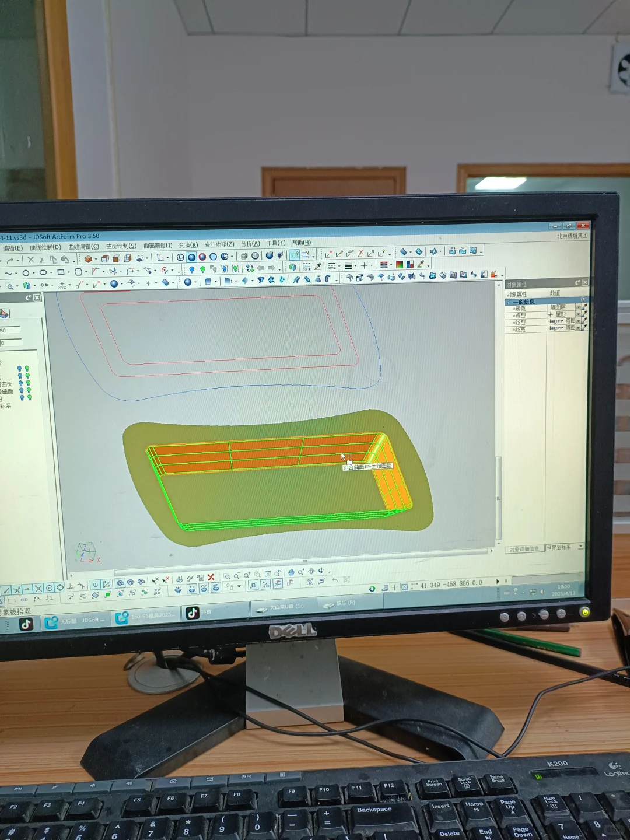Image resolution: width=630 pixels, height=840 pixels.
Task: Open the 变换(R) menu
Action: click(x=188, y=245)
